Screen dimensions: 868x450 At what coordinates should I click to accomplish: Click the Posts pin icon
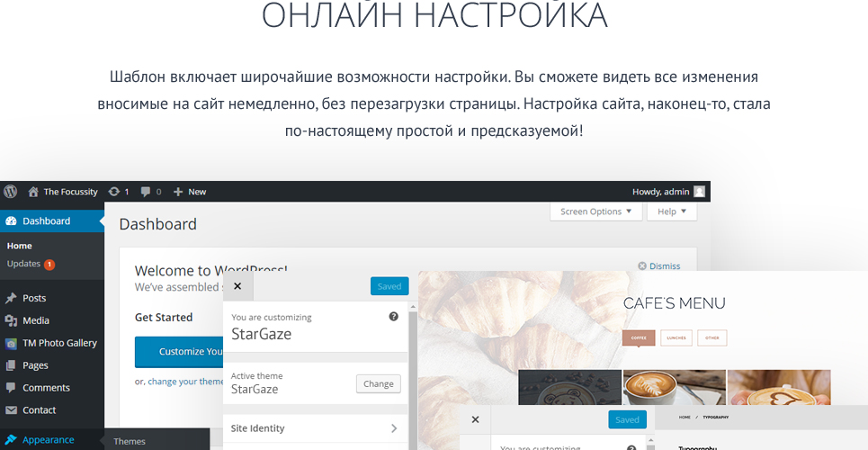click(x=11, y=298)
